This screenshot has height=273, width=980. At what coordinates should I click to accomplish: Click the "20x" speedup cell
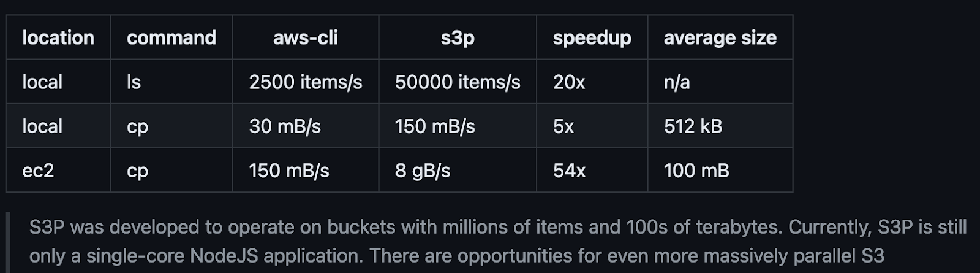(569, 82)
